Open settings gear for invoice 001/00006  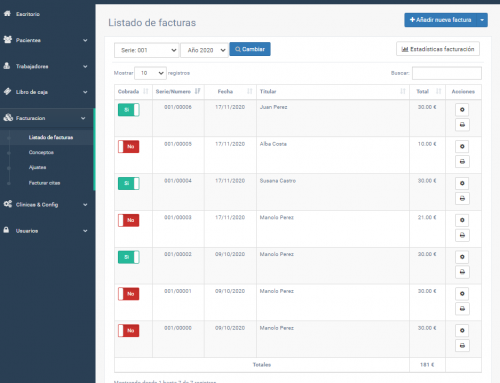coord(462,110)
